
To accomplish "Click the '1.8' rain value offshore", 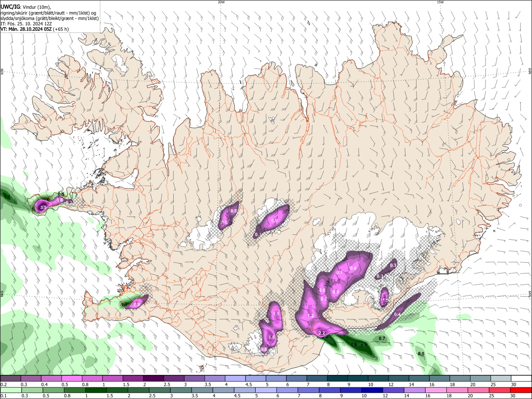I will 354,345.
